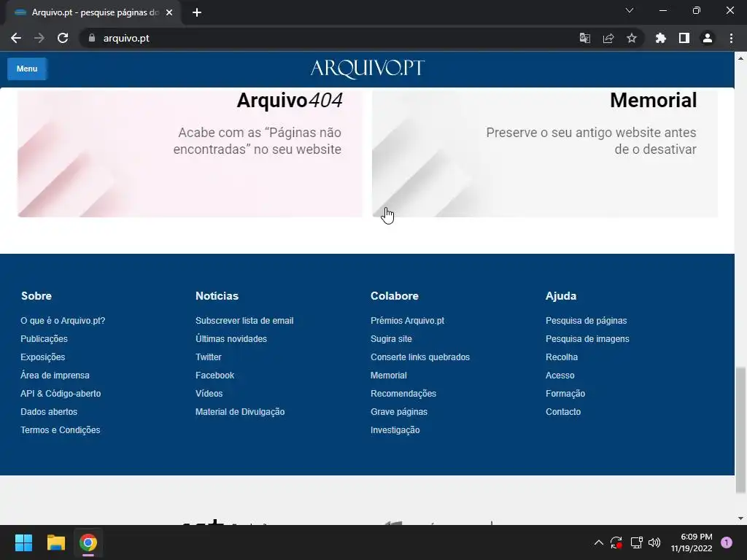747x560 pixels.
Task: Open API & Código-aberto link
Action: click(x=61, y=393)
